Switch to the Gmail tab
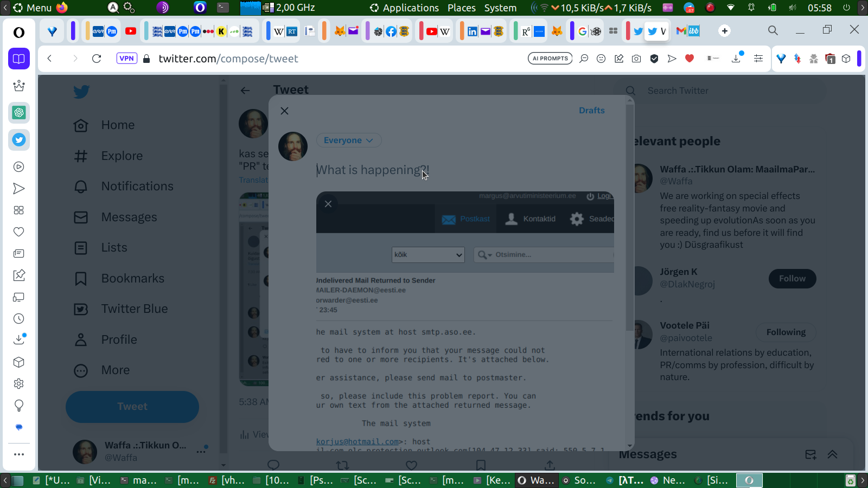 tap(681, 31)
